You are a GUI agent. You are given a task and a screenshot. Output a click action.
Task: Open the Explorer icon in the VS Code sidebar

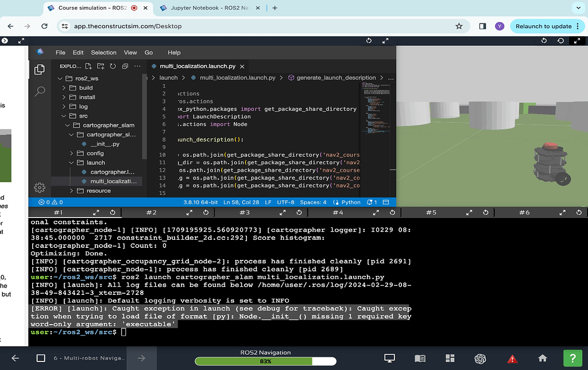(39, 69)
